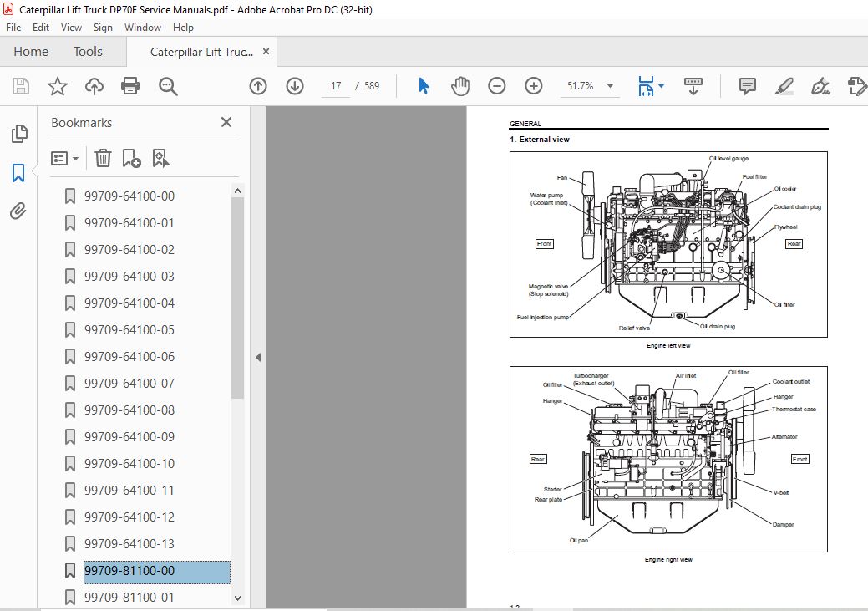
Task: Select the Caterpillar Lift Truc... document tab
Action: point(201,52)
